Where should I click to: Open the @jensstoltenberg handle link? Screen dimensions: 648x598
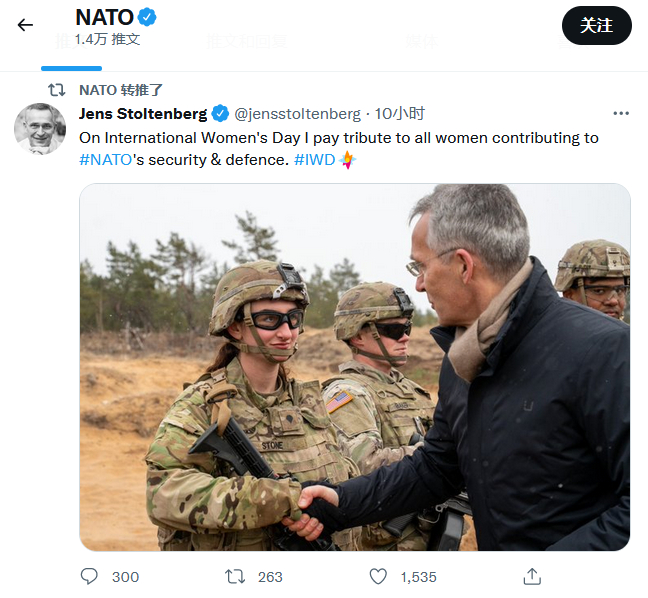(297, 113)
